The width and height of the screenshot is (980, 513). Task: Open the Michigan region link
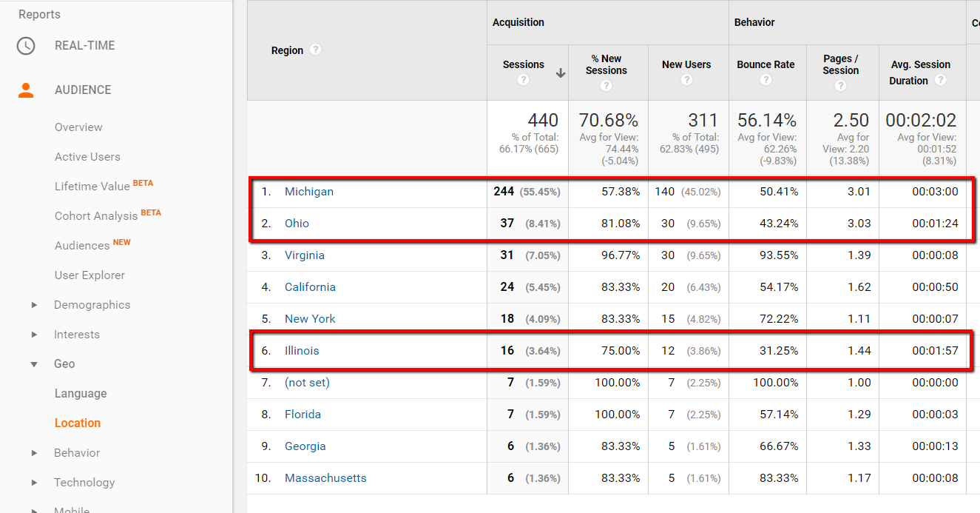(309, 192)
